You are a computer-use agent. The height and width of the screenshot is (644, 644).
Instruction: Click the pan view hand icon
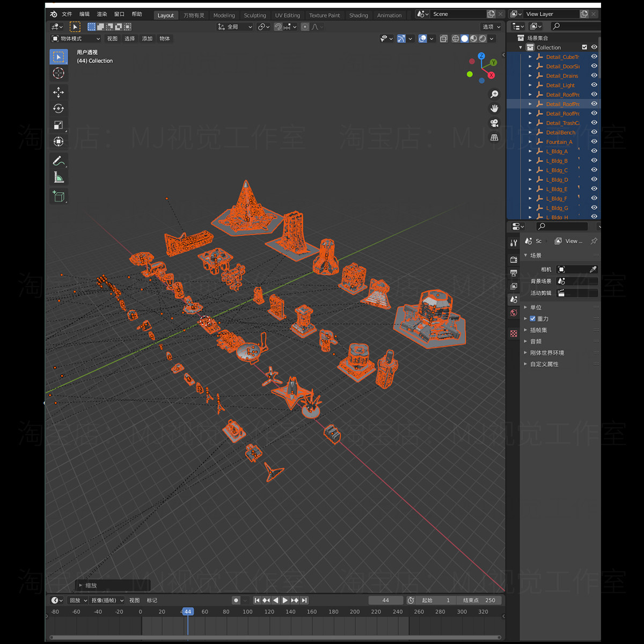click(x=494, y=108)
